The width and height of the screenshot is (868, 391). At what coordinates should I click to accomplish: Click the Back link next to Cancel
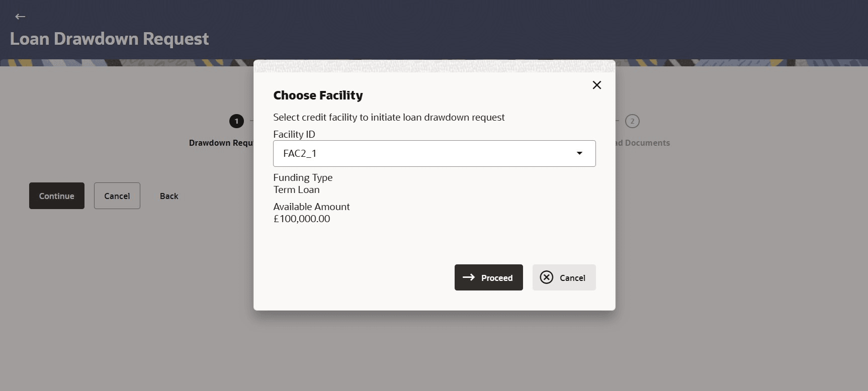pos(169,196)
